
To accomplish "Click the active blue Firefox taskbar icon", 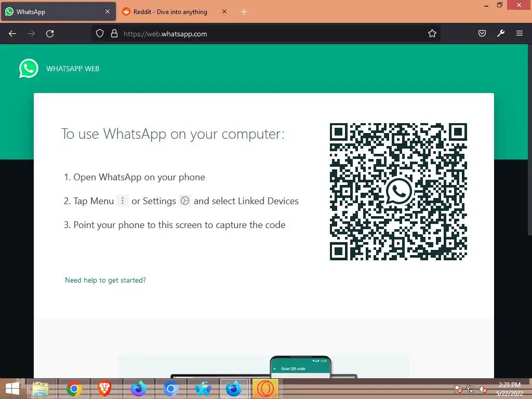I will coord(234,389).
